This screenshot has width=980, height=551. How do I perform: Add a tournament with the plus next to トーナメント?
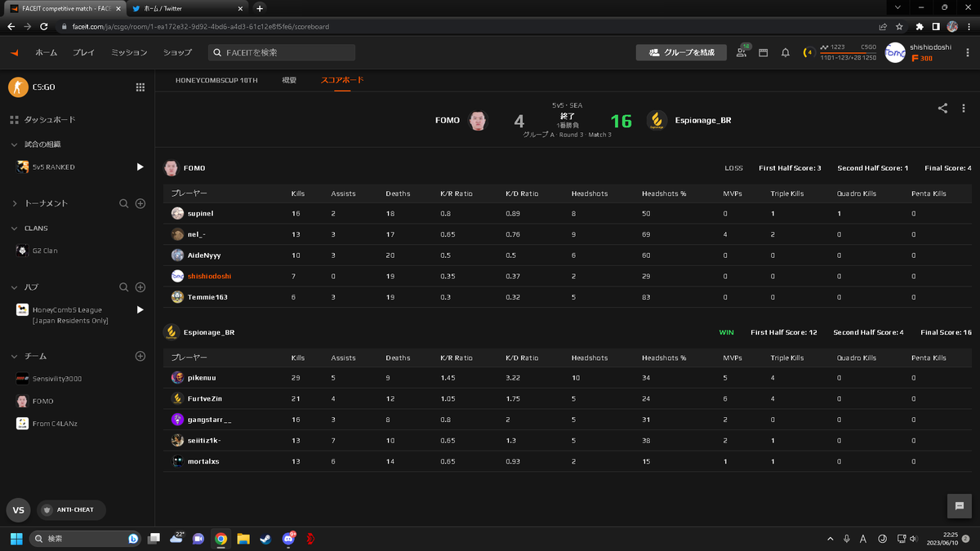coord(140,203)
